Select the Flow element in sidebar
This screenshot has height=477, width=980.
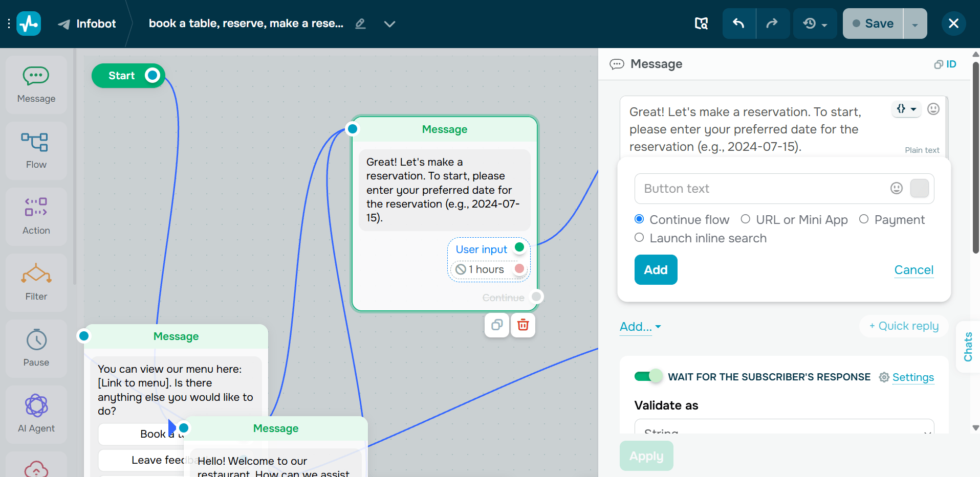coord(36,151)
